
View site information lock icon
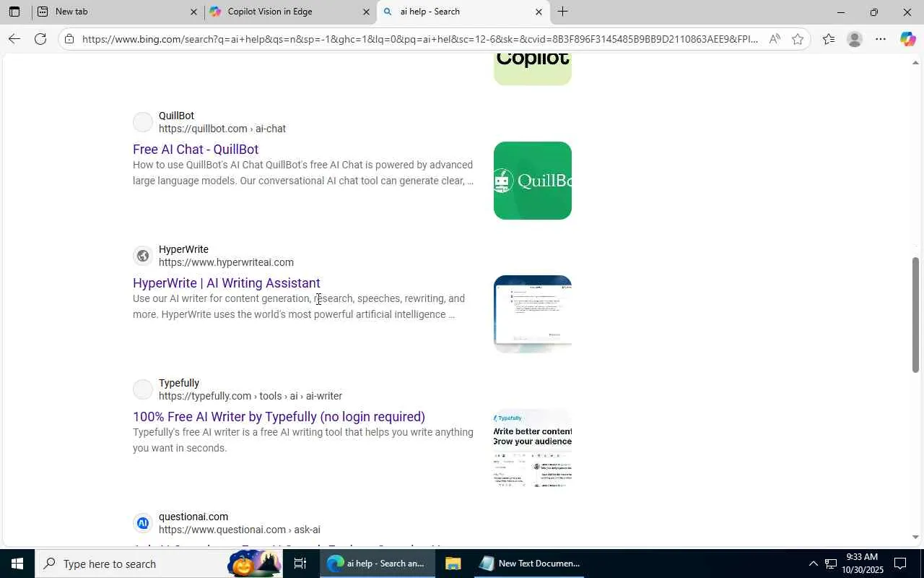tap(69, 39)
